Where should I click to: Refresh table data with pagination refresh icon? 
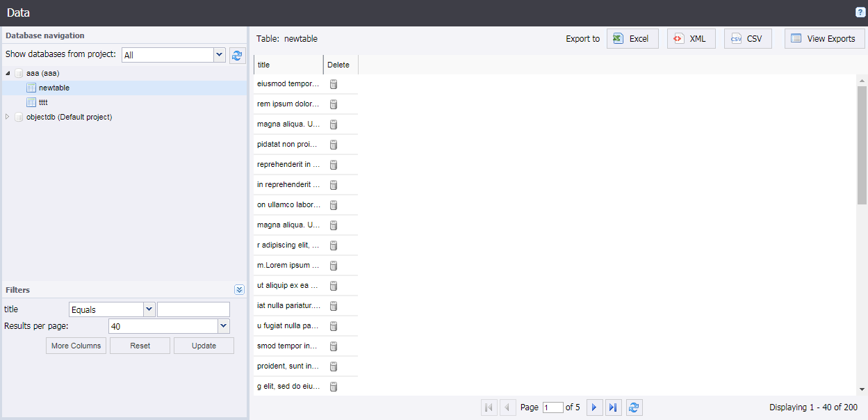(x=634, y=407)
